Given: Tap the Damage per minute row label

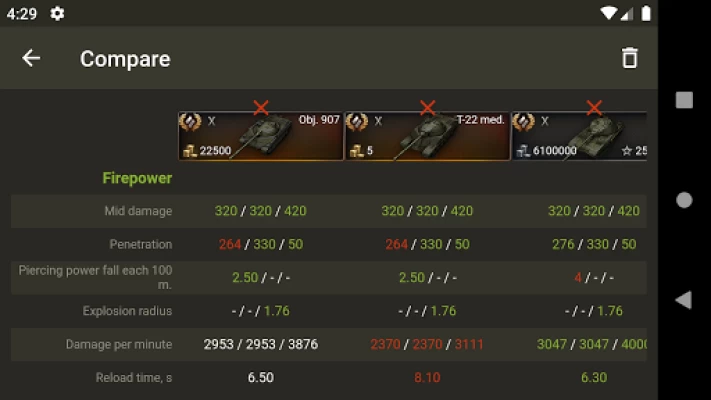Looking at the screenshot, I should point(119,344).
